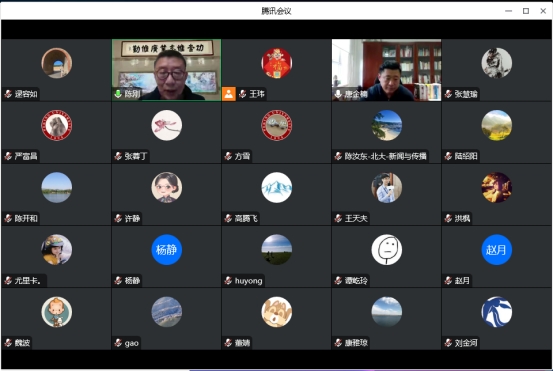The width and height of the screenshot is (553, 371).
Task: Click the muted microphone icon beside 王天夫 name
Action: coord(338,218)
